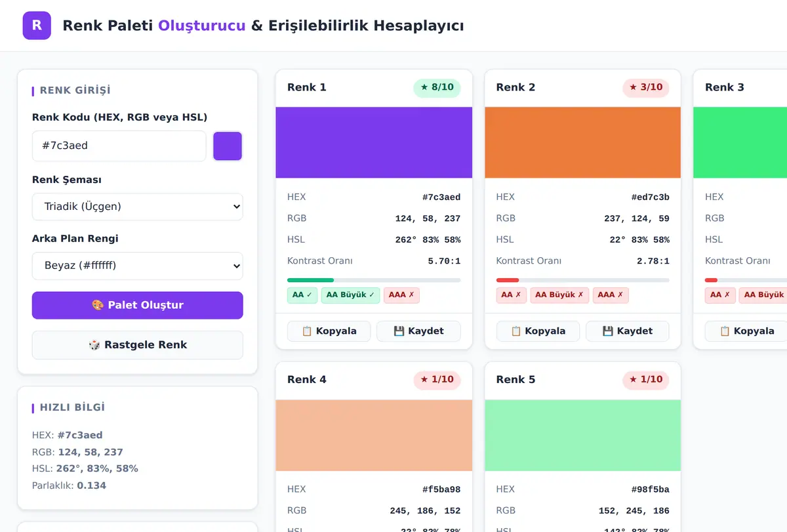This screenshot has width=787, height=532.
Task: Focus the Renk Kodu input field
Action: (x=119, y=146)
